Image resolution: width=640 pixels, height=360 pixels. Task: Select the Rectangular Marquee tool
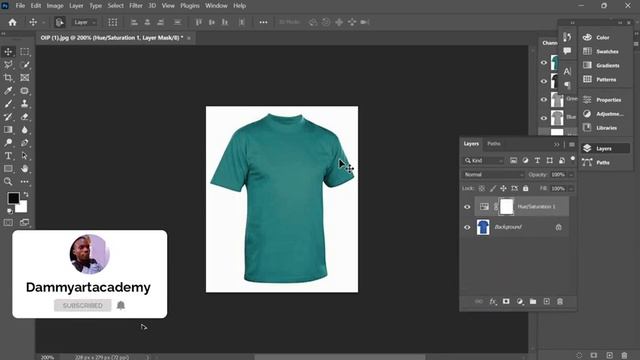click(24, 52)
